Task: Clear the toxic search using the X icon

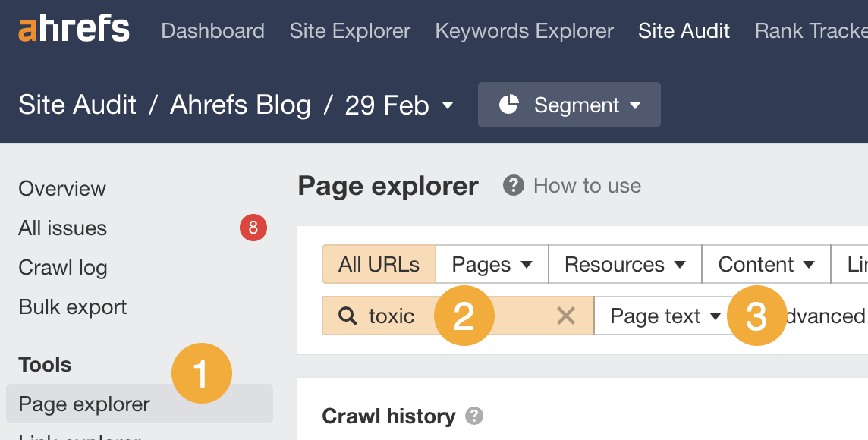Action: click(566, 316)
